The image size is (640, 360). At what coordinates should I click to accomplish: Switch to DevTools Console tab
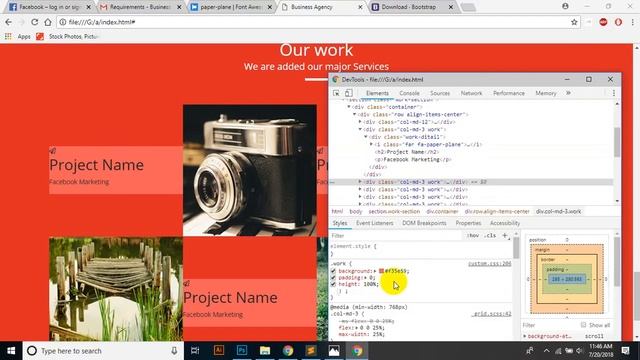click(x=409, y=93)
